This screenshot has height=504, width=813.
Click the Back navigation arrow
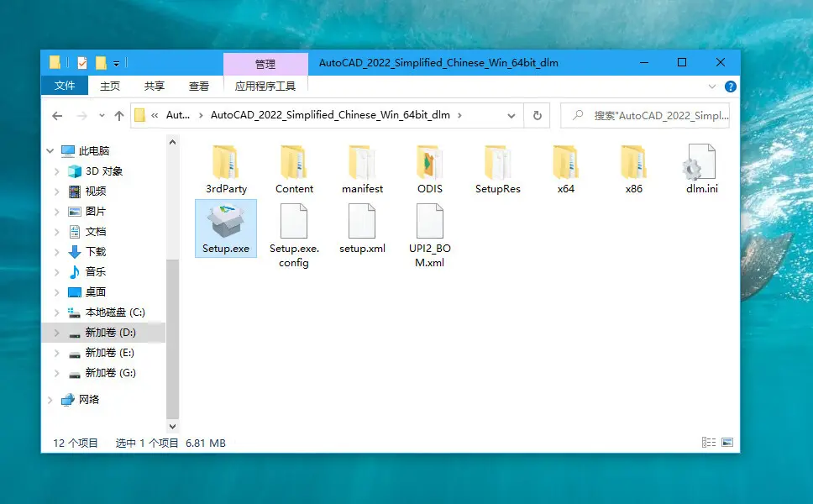[57, 116]
